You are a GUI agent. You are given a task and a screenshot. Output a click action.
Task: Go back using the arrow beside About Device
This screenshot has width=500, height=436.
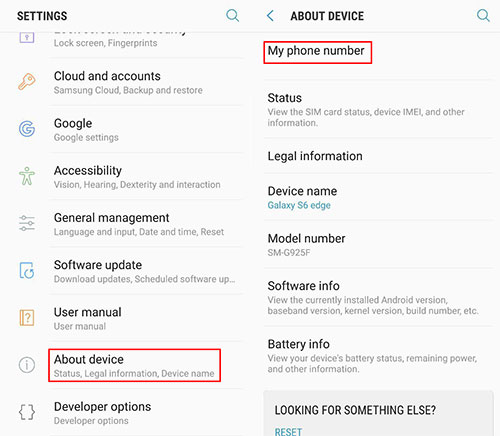coord(270,16)
